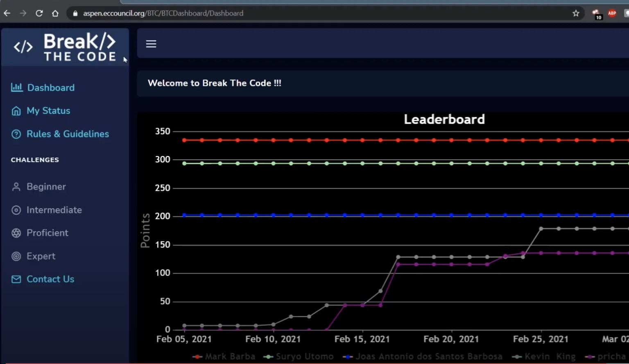Click the My Status home icon
629x364 pixels.
[x=16, y=111]
